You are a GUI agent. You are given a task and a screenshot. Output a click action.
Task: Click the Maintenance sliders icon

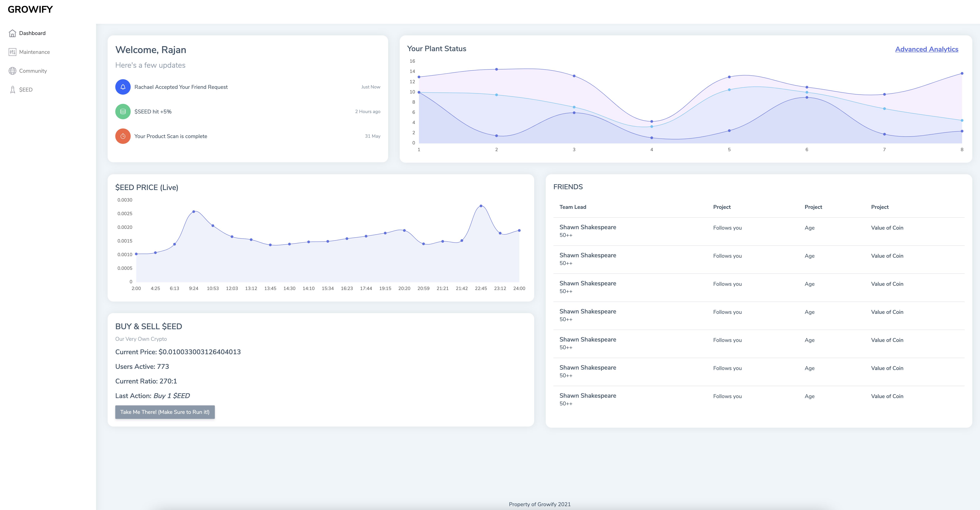12,52
